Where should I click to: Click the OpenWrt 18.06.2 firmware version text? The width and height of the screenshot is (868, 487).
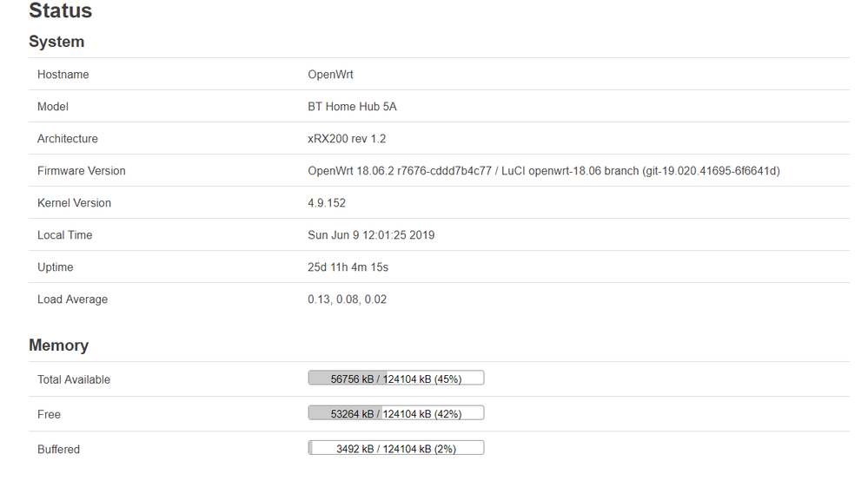(543, 171)
